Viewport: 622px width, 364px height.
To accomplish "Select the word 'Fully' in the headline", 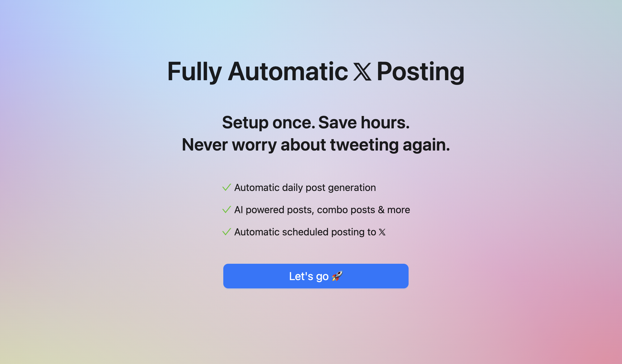I will (x=195, y=72).
